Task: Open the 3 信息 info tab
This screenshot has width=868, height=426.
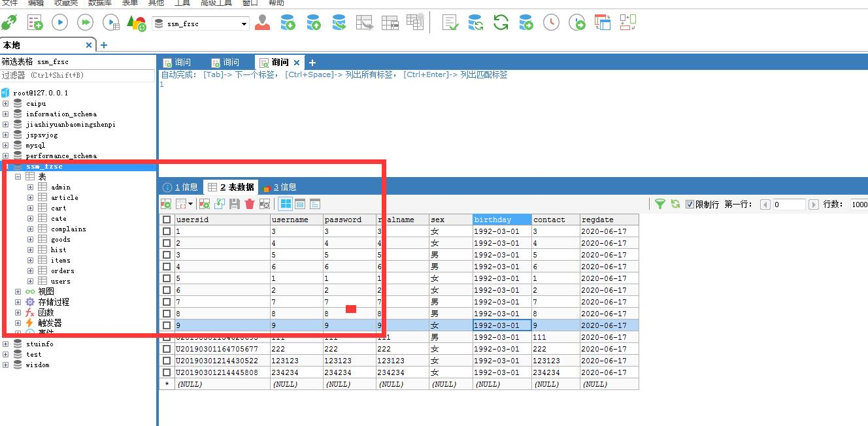Action: [x=280, y=187]
